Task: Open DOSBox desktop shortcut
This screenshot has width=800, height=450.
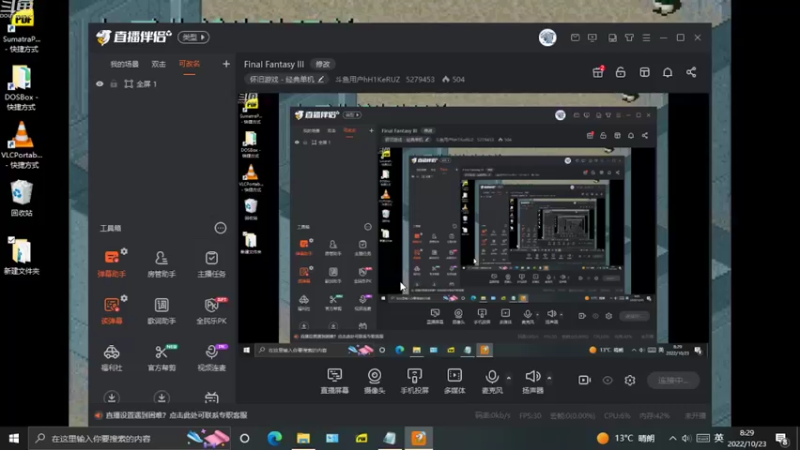Action: pyautogui.click(x=21, y=88)
